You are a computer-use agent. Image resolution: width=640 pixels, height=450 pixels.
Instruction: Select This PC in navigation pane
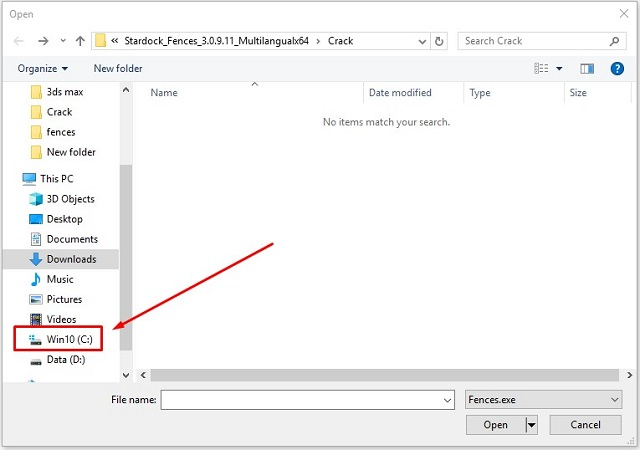tap(48, 179)
